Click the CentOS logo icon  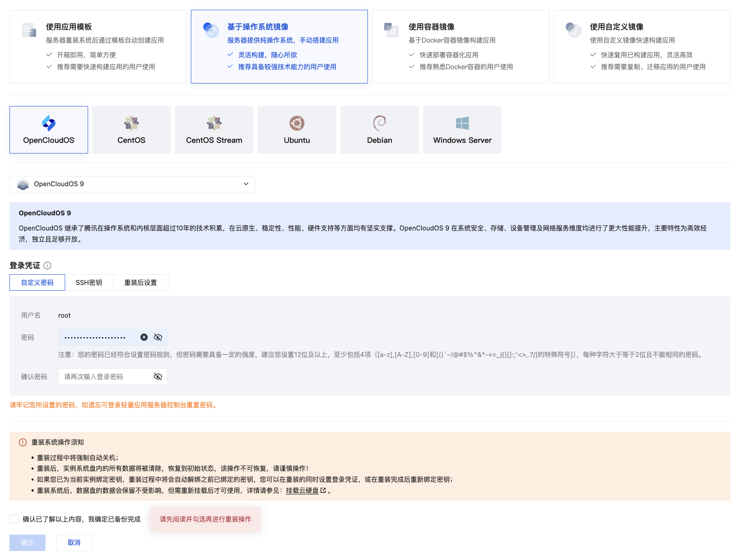(x=131, y=123)
